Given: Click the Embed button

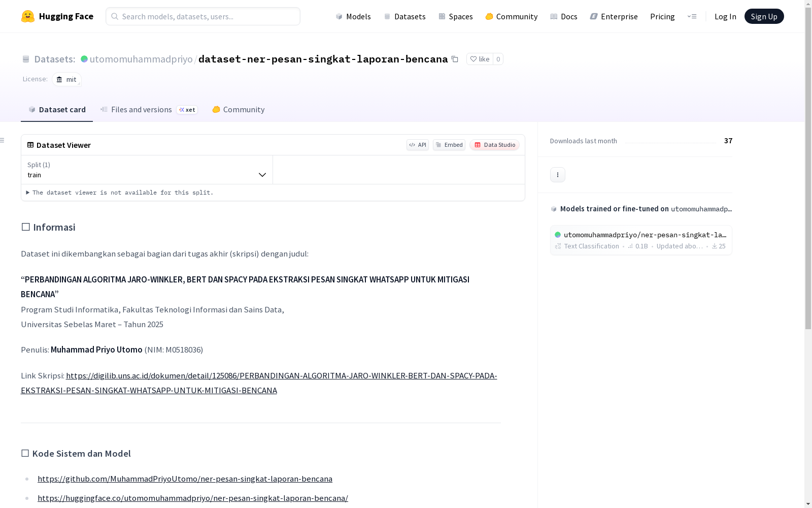Looking at the screenshot, I should 449,145.
